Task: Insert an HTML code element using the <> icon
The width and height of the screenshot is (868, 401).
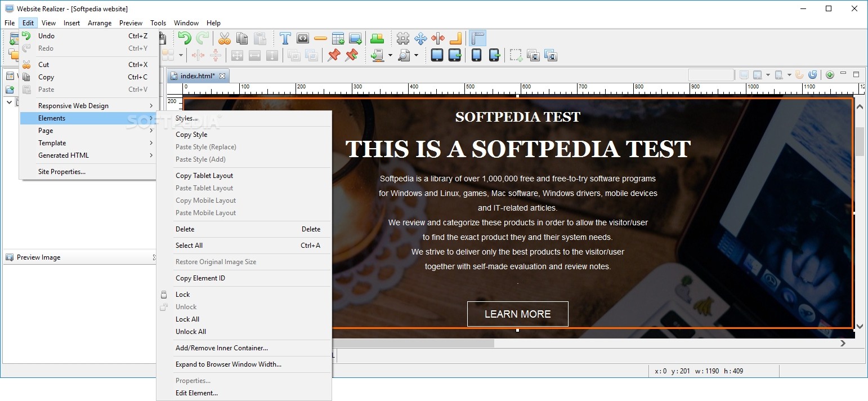Action: (303, 38)
